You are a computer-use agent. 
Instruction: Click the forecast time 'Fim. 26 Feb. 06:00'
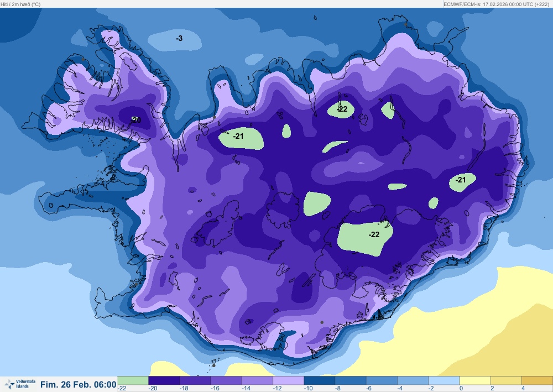coord(79,384)
